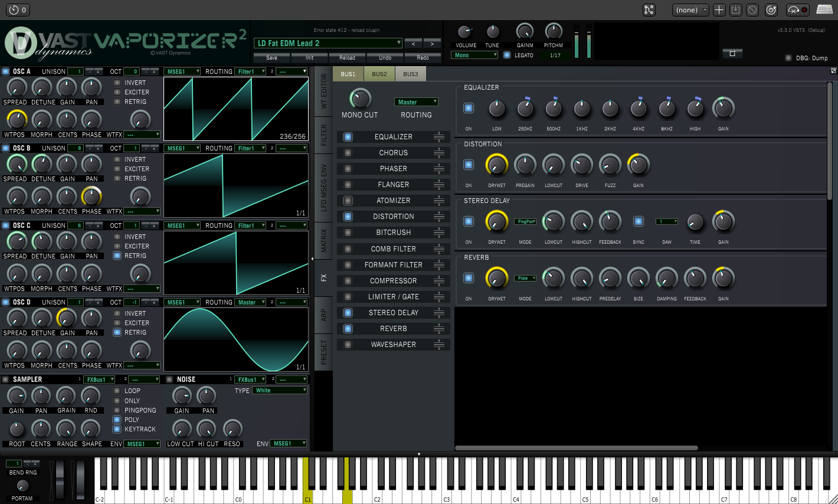The image size is (838, 504).
Task: Click the plus icon in top bar
Action: pos(719,10)
